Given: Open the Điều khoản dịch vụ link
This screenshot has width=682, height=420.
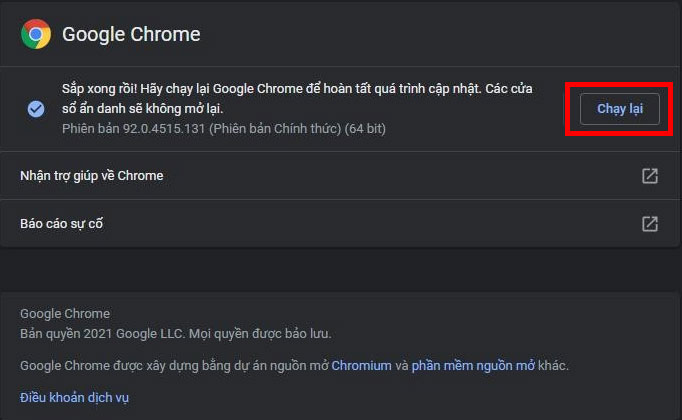Looking at the screenshot, I should 74,397.
